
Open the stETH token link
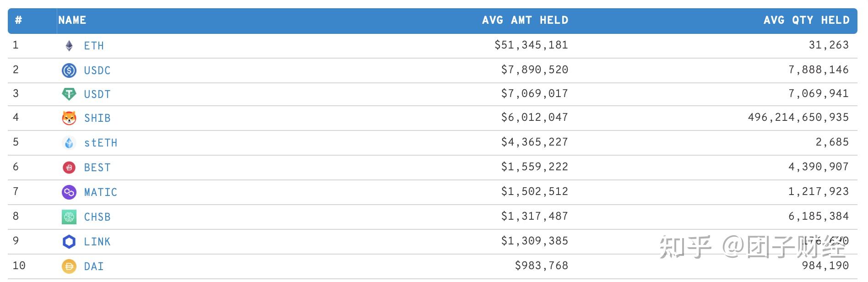coord(101,143)
